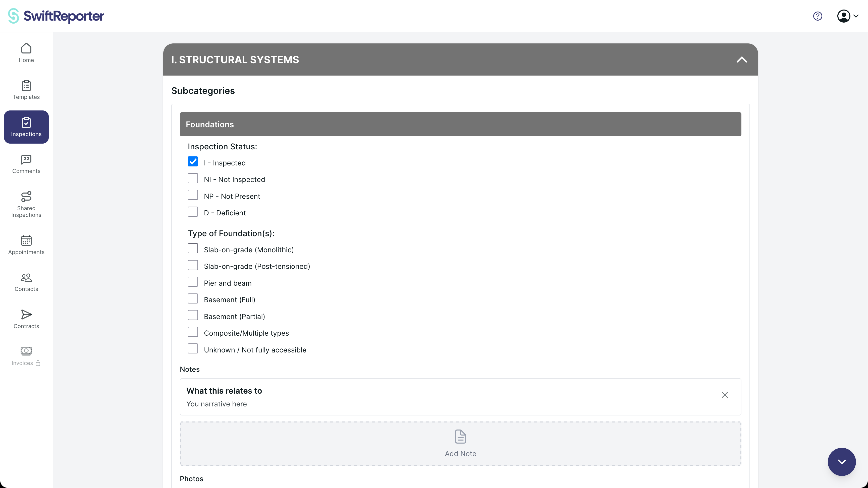Open the help question mark icon
The image size is (868, 488).
click(x=818, y=16)
